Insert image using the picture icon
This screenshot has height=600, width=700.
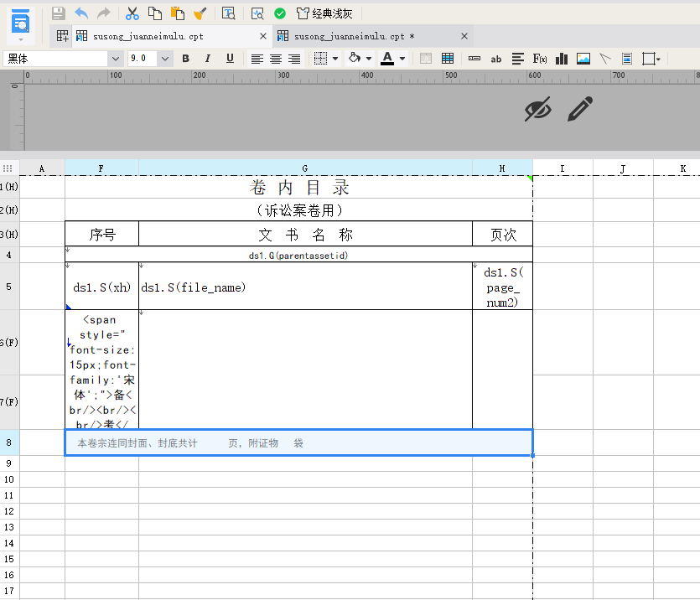[x=583, y=59]
